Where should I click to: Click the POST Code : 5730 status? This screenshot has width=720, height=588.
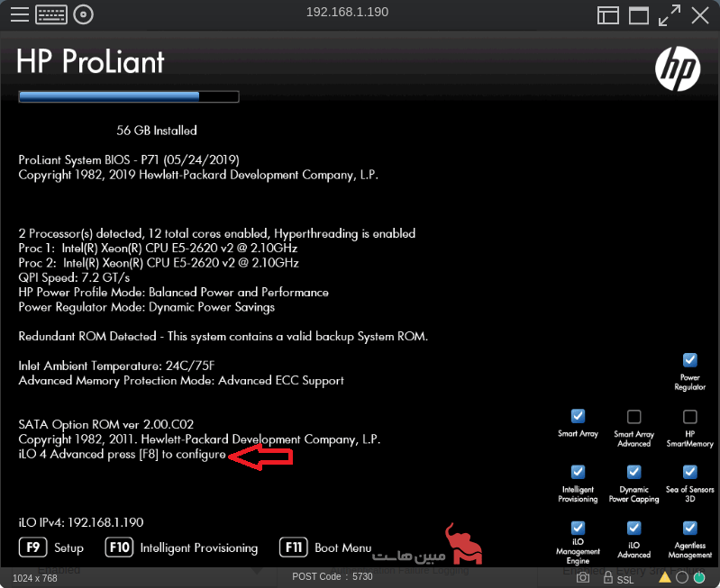(x=333, y=576)
